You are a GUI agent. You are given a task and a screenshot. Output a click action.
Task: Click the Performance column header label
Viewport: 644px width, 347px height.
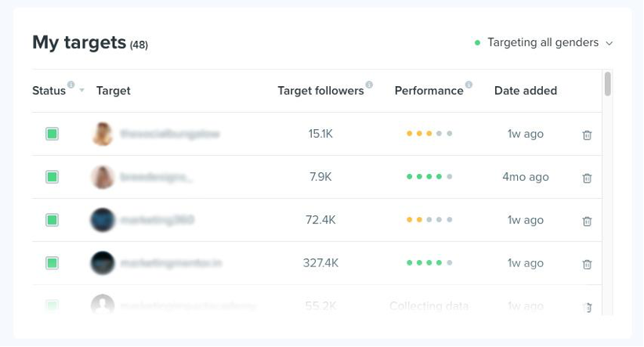point(429,91)
